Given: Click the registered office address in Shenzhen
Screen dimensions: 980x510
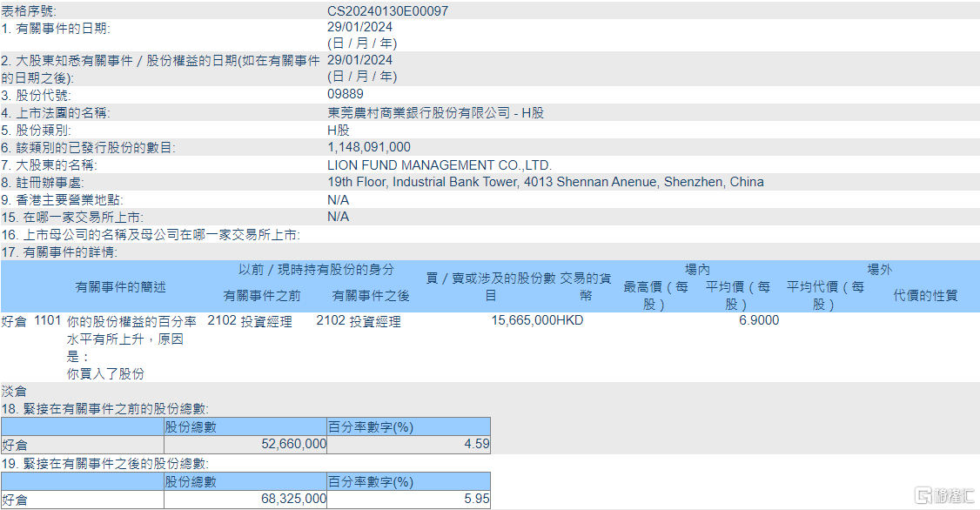Looking at the screenshot, I should point(546,182).
